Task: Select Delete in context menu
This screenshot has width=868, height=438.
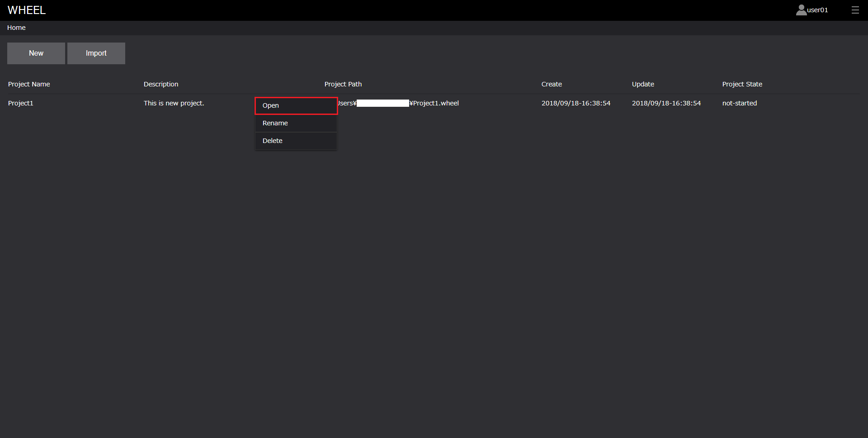Action: click(296, 141)
